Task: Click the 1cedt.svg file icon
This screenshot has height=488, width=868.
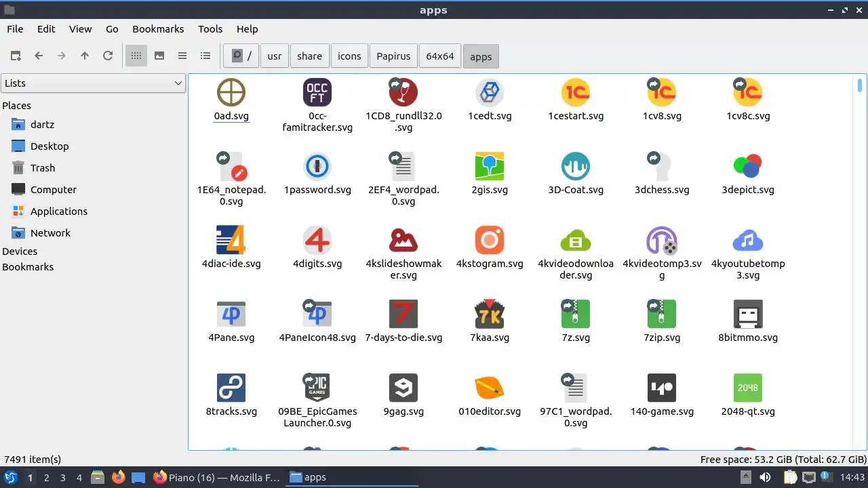Action: coord(490,92)
